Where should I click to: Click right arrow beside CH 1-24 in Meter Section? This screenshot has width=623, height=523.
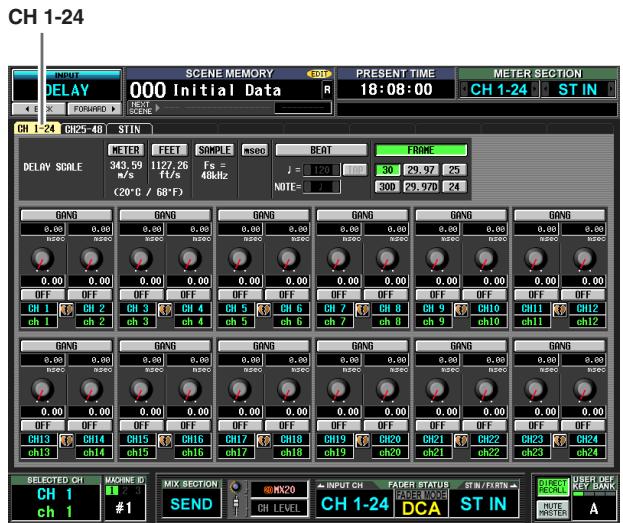click(x=535, y=89)
